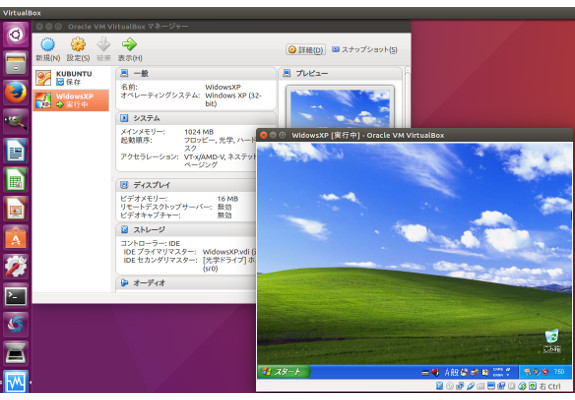Click the keys icon in XP tray
Image resolution: width=575 pixels, height=400 pixels.
tap(528, 372)
